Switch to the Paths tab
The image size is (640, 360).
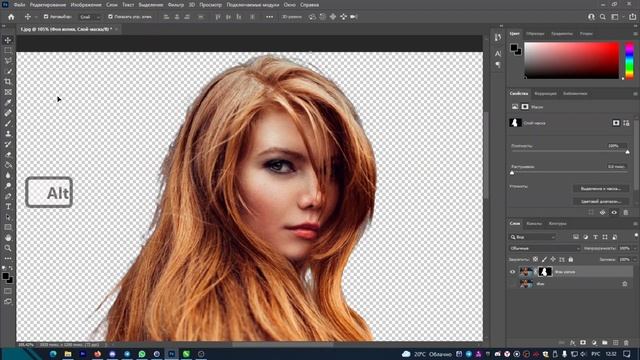tap(557, 224)
